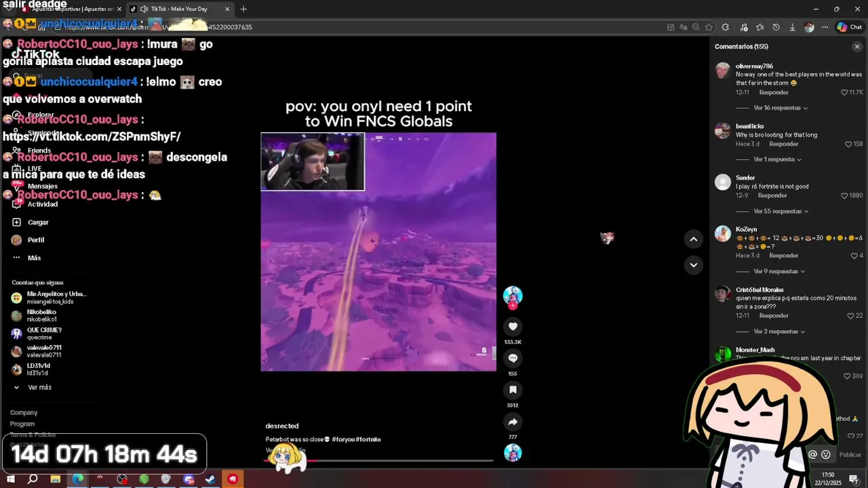Open Discord from taskbar
This screenshot has height=488, width=868.
[x=189, y=479]
